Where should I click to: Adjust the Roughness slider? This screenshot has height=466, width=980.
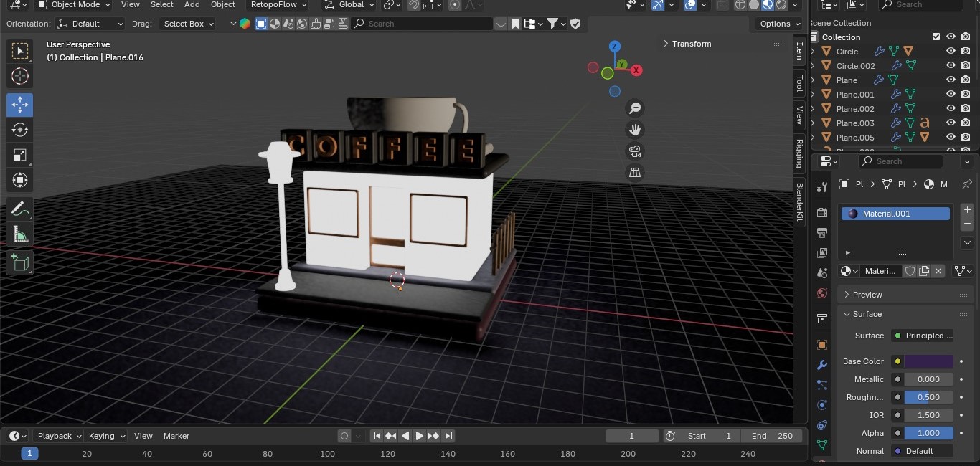[x=928, y=397]
